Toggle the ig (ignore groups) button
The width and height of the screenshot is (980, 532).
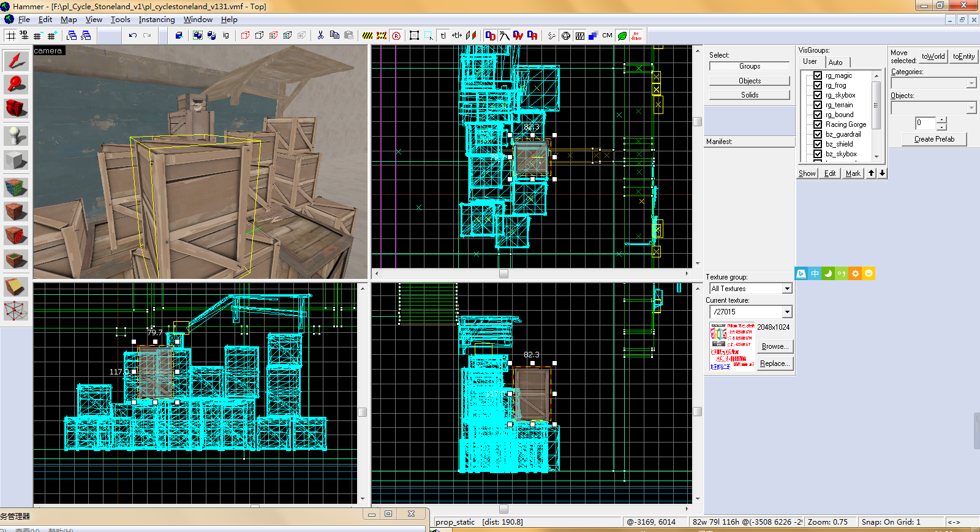point(226,36)
